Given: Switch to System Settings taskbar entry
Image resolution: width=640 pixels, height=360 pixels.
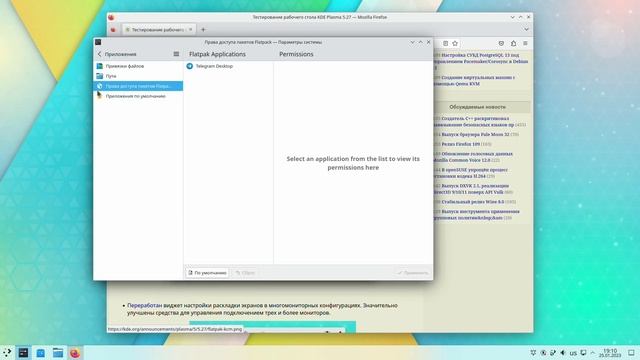Looking at the screenshot, I should tap(24, 353).
